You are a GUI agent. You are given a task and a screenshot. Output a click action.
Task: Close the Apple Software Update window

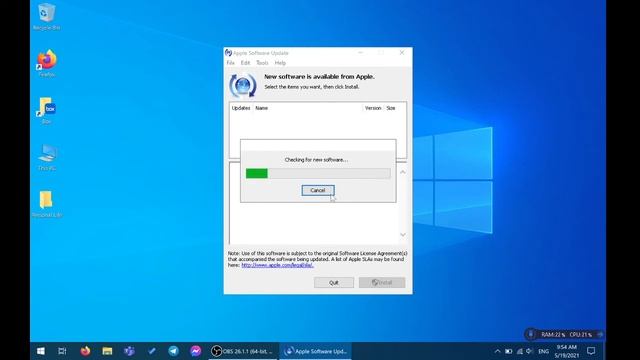pos(402,53)
